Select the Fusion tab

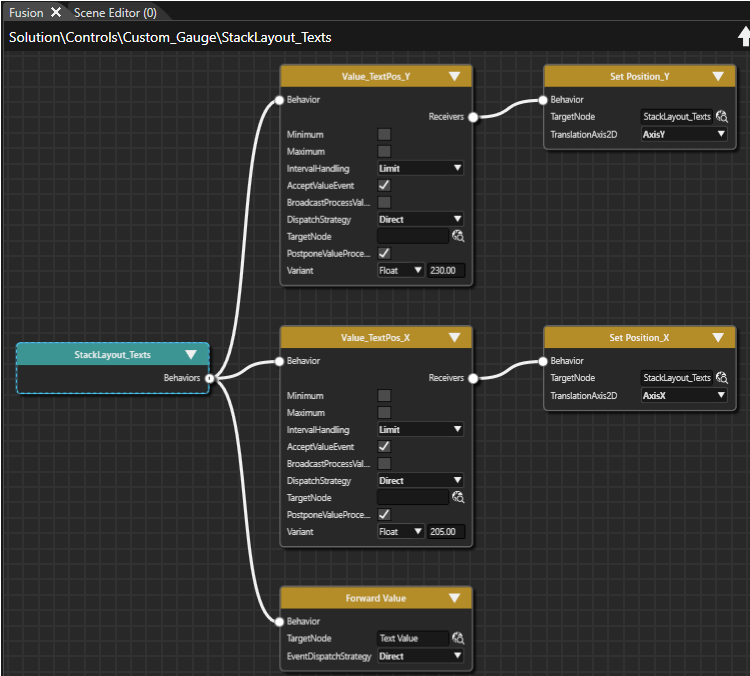pyautogui.click(x=26, y=13)
